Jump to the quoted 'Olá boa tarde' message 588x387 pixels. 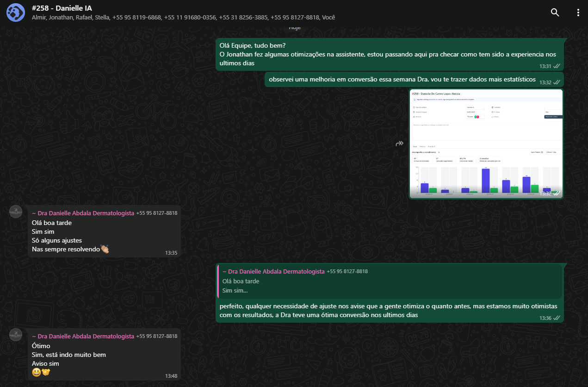pos(389,281)
